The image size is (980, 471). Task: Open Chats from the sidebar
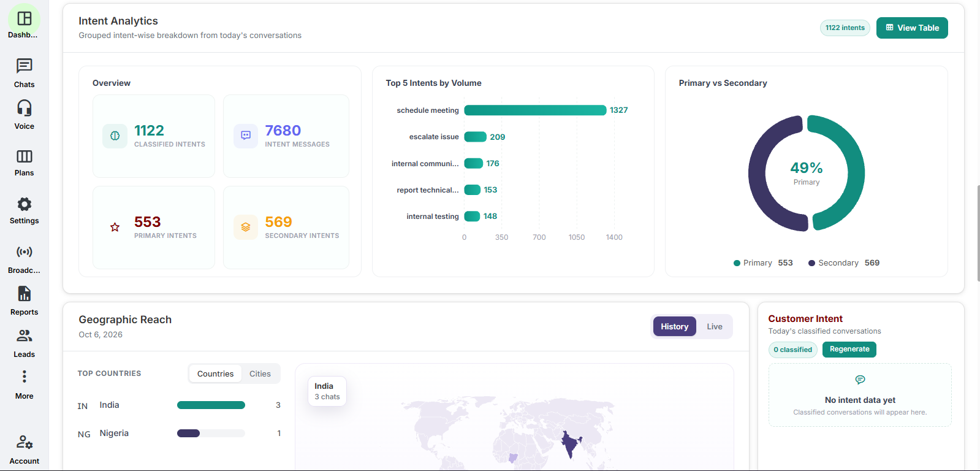25,66
